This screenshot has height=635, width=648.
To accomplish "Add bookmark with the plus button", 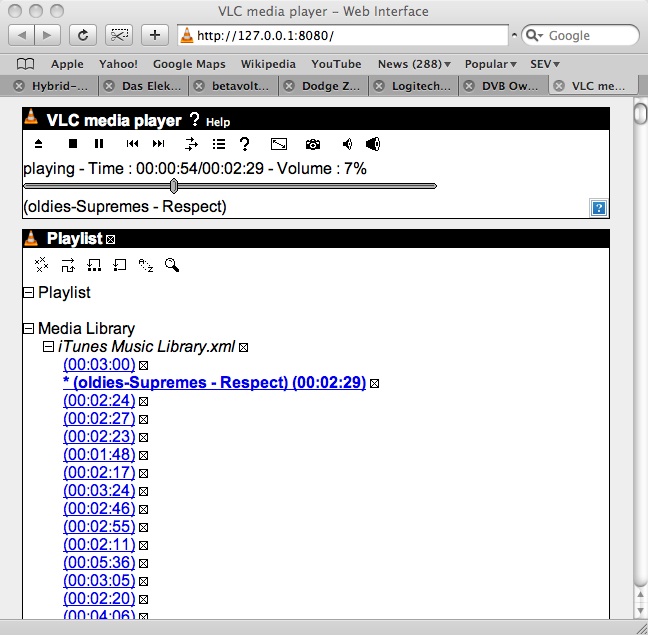I will [x=155, y=36].
